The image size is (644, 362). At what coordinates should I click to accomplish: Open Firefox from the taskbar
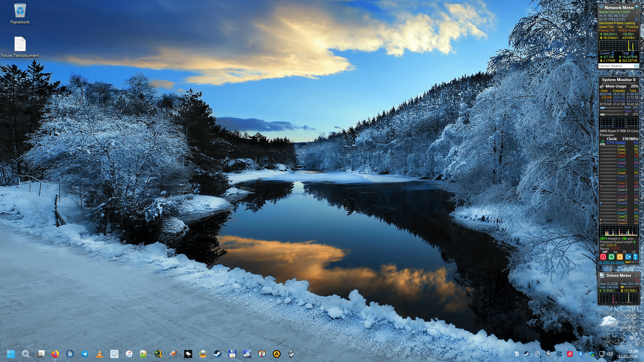coord(55,354)
